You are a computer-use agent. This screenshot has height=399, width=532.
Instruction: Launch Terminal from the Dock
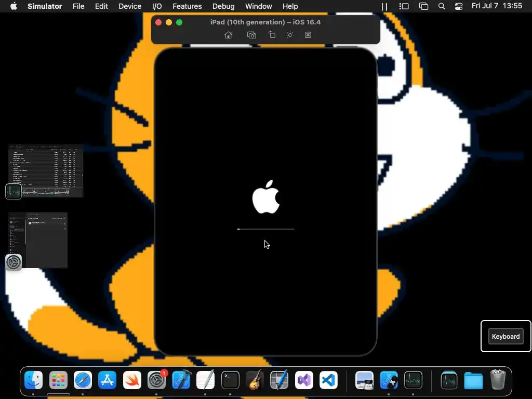(230, 380)
